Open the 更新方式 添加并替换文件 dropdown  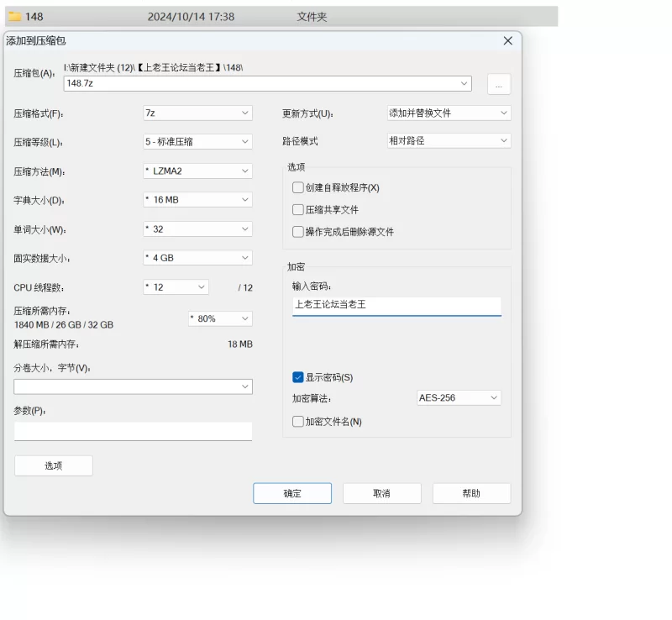click(449, 113)
